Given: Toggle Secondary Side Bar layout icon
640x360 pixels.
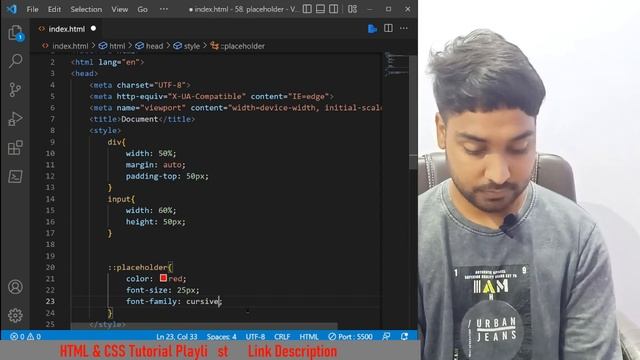Looking at the screenshot, I should pyautogui.click(x=333, y=9).
